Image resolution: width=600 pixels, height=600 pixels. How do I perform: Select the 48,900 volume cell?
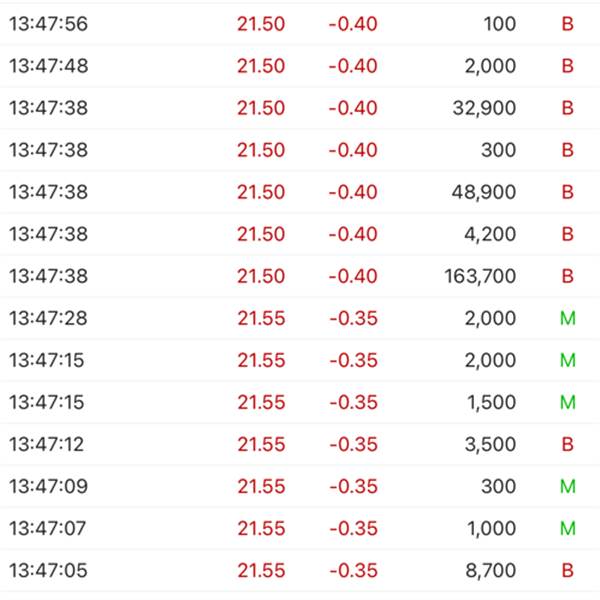[x=484, y=192]
